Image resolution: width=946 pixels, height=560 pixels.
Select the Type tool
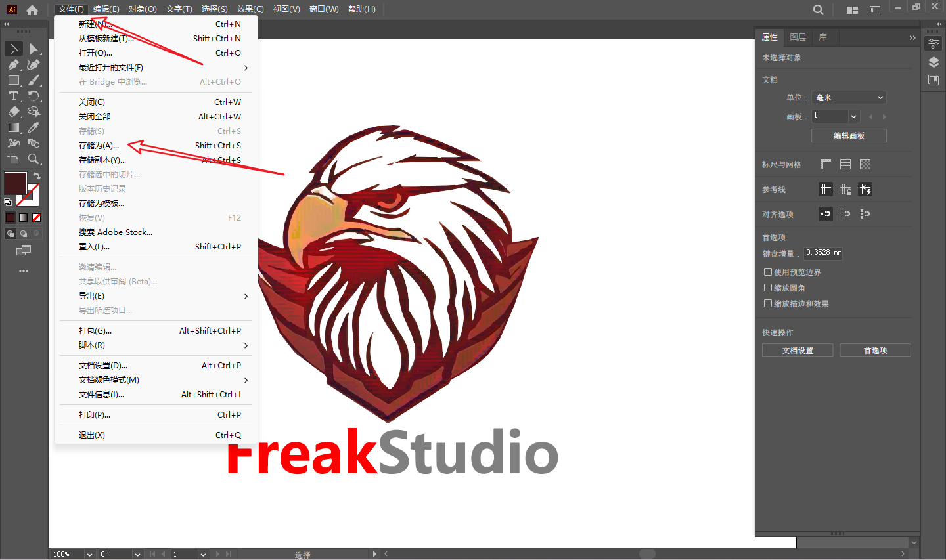click(13, 97)
